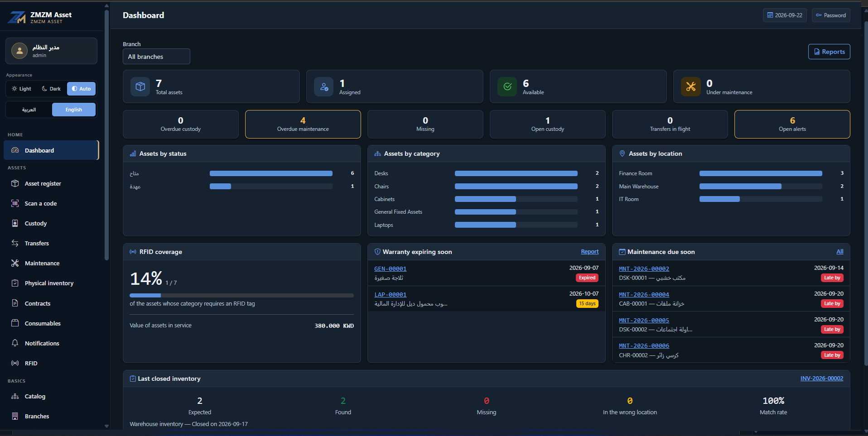Click the Open alerts card
Viewport: 868px width, 436px height.
(x=792, y=124)
